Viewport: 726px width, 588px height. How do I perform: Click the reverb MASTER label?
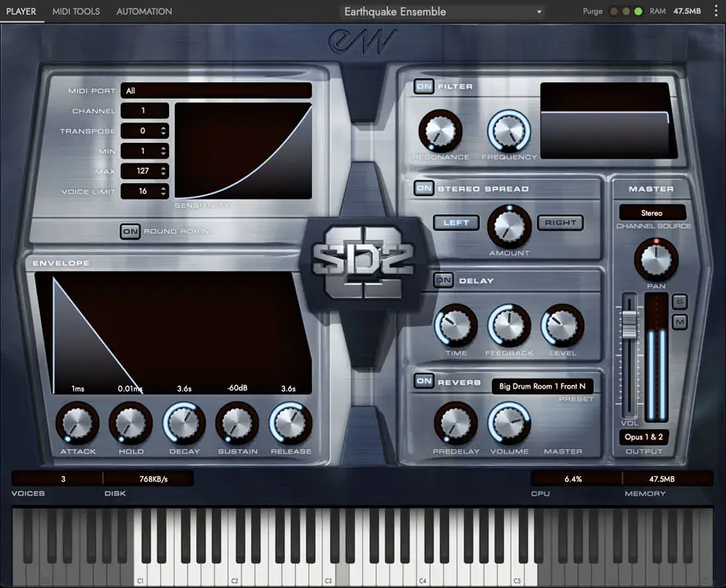coord(563,452)
